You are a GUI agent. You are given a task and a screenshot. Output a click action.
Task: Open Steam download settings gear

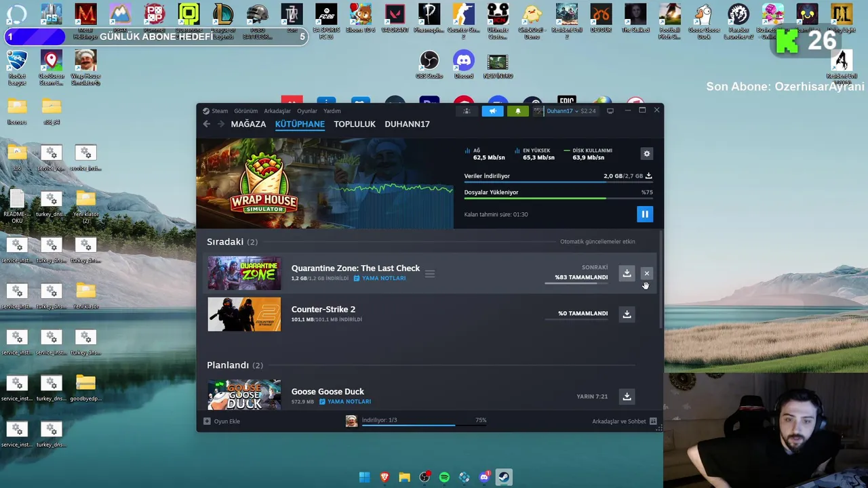[646, 154]
